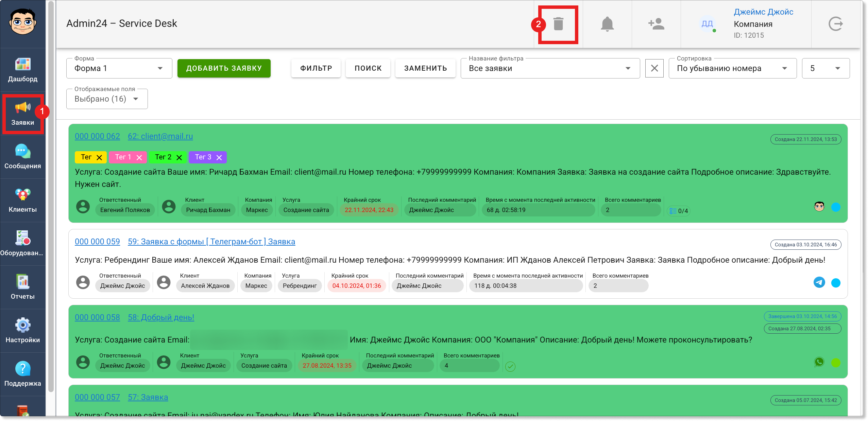Click Евгений Поляков chip
The height and width of the screenshot is (421, 868).
pos(125,210)
